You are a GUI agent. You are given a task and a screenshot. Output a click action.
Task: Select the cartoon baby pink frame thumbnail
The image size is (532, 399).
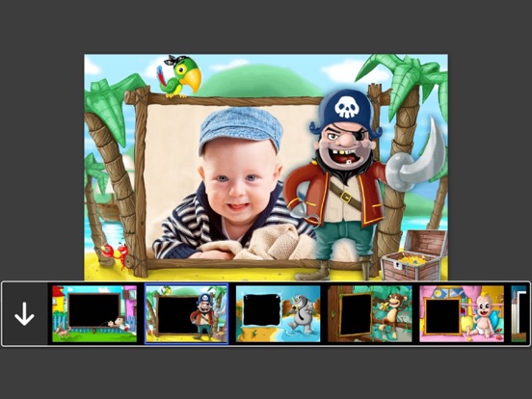tap(462, 314)
